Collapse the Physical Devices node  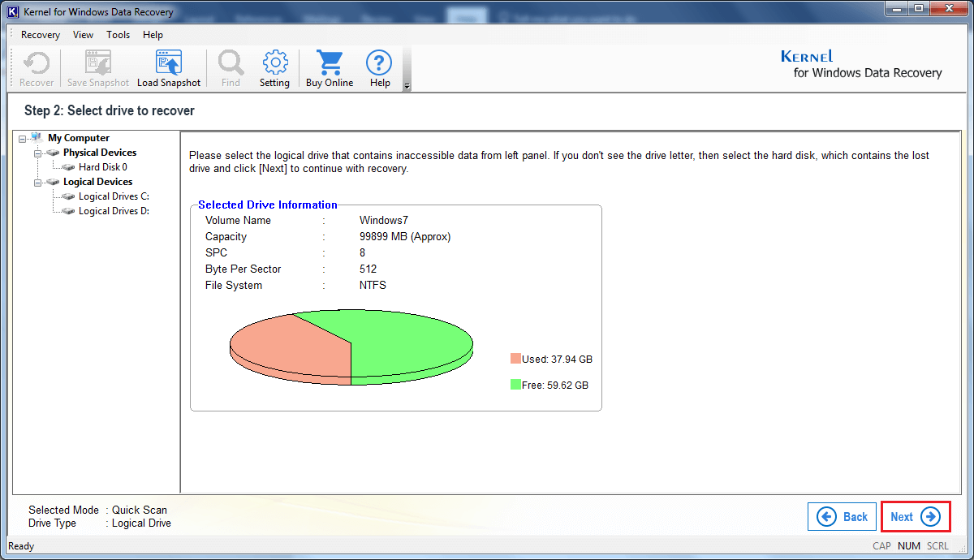pos(37,153)
